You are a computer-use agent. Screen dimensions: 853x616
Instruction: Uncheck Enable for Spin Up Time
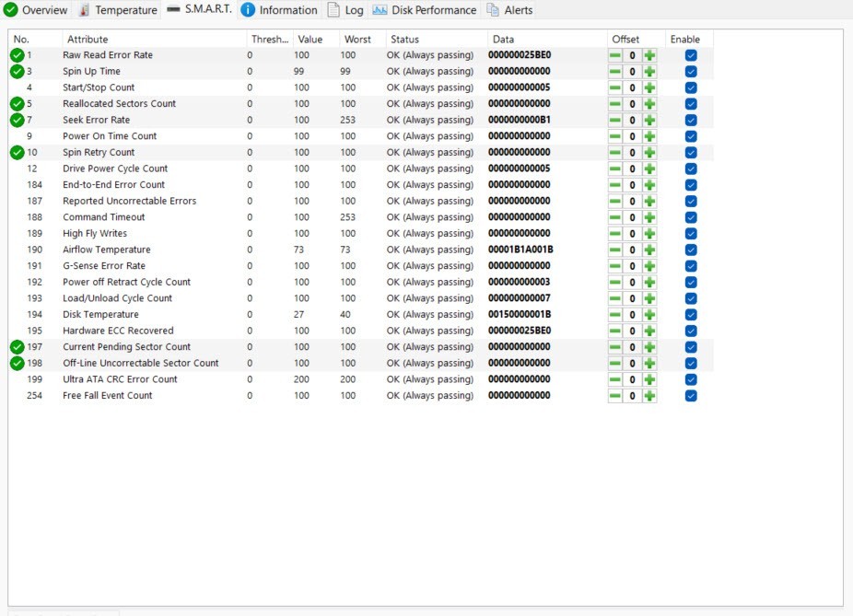tap(691, 71)
